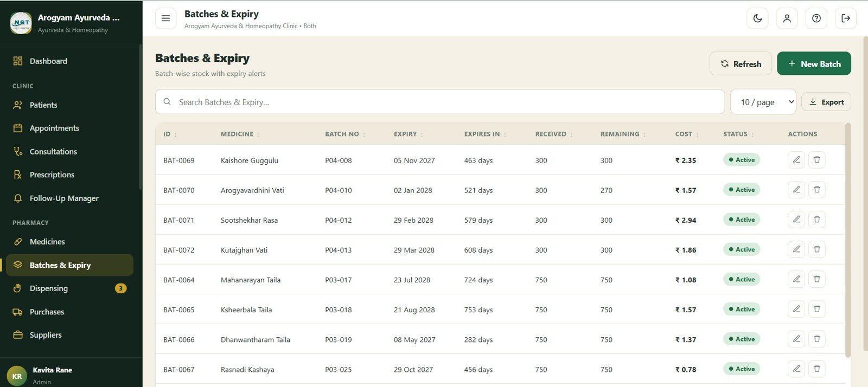
Task: Edit Dhanwantharam Taila batch
Action: click(796, 339)
